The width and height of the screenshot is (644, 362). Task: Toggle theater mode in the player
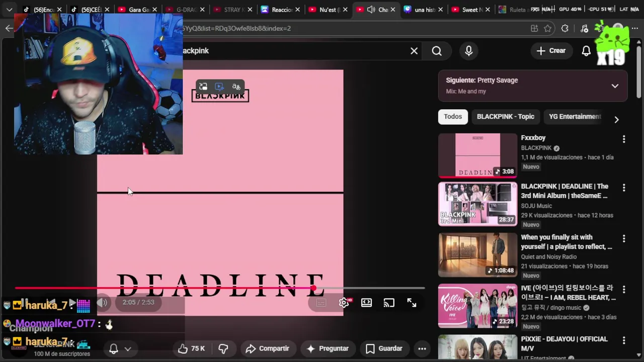(x=367, y=303)
